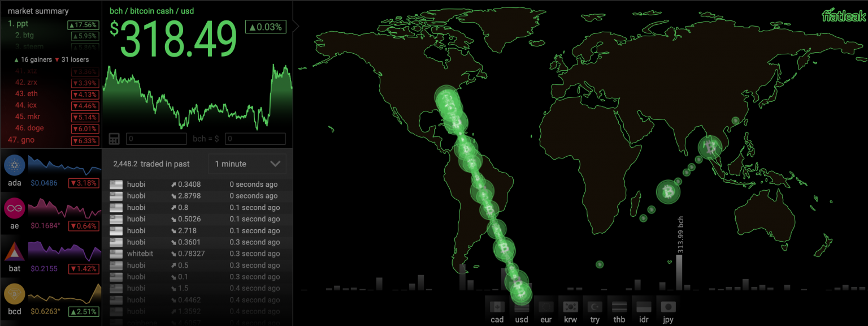Select the Thai baht flag icon
Viewport: 868px width, 326px height.
click(619, 307)
